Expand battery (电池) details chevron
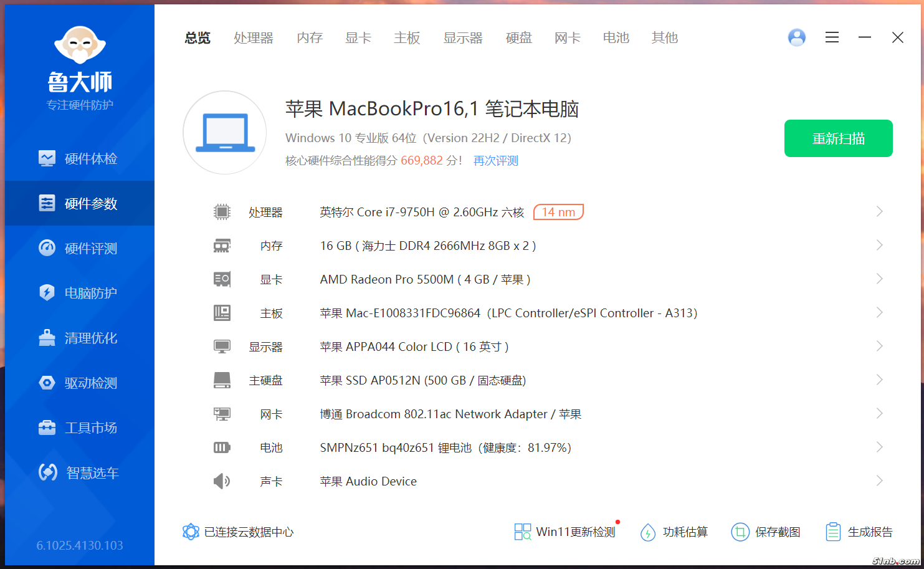This screenshot has height=569, width=924. pos(879,447)
